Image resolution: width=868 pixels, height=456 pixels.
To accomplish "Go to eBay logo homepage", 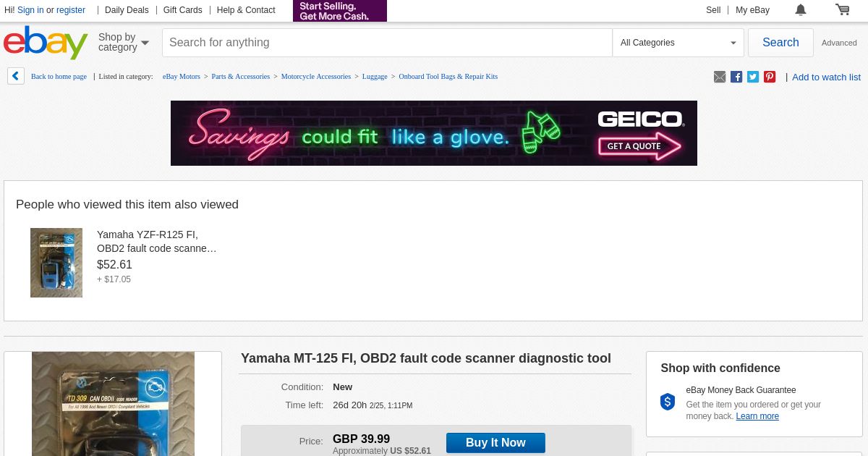I will [x=46, y=43].
